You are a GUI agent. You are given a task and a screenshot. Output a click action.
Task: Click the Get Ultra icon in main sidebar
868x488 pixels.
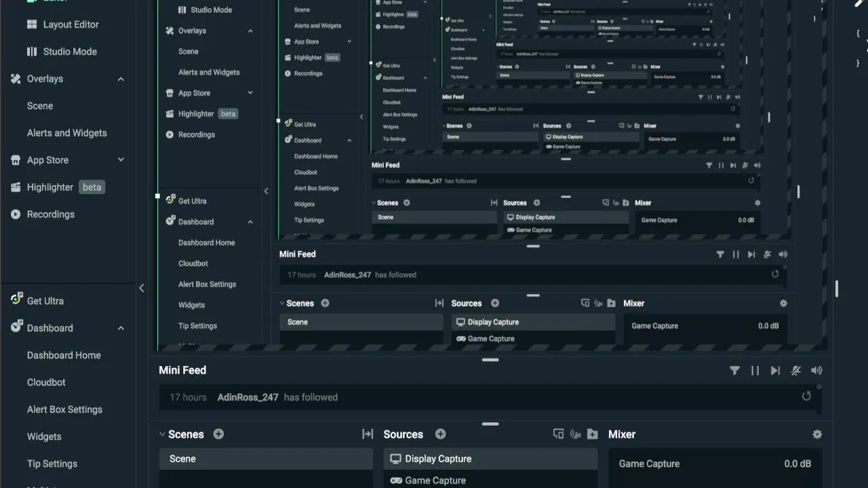click(x=16, y=300)
